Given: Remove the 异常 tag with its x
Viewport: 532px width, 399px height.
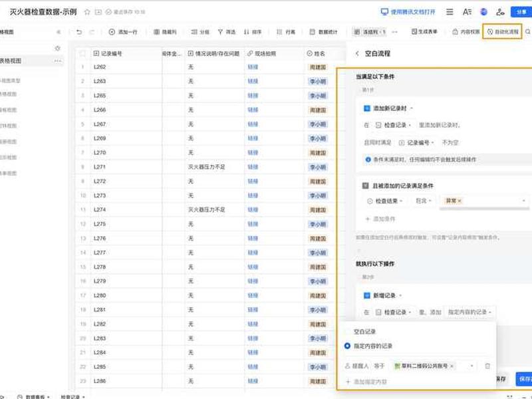Looking at the screenshot, I should click(460, 201).
